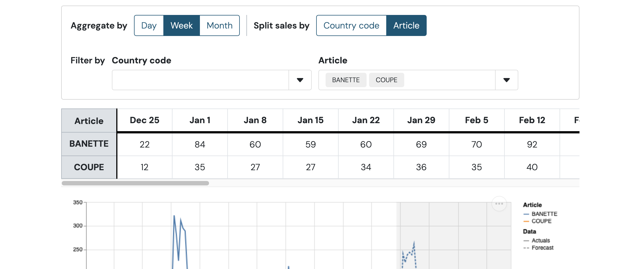The width and height of the screenshot is (644, 269).
Task: Click the BANETTE row header
Action: 89,144
